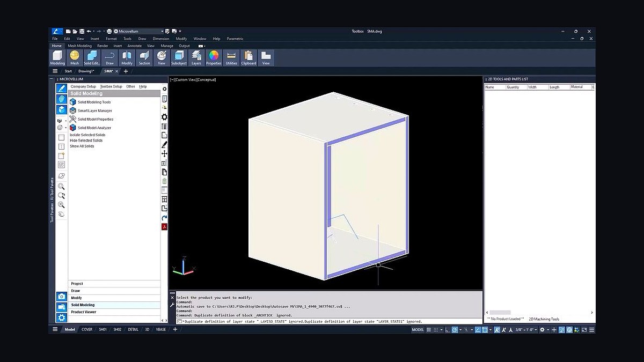The image size is (644, 362).
Task: Click the Plot printer icon
Action: coord(109,31)
